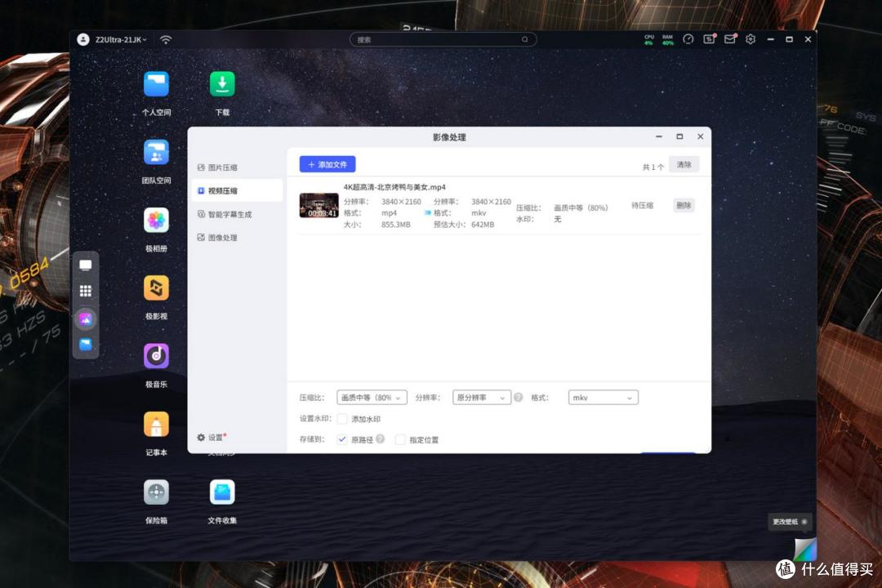Open the 极相册 photo album icon
Screen dimensions: 882x588
156,220
